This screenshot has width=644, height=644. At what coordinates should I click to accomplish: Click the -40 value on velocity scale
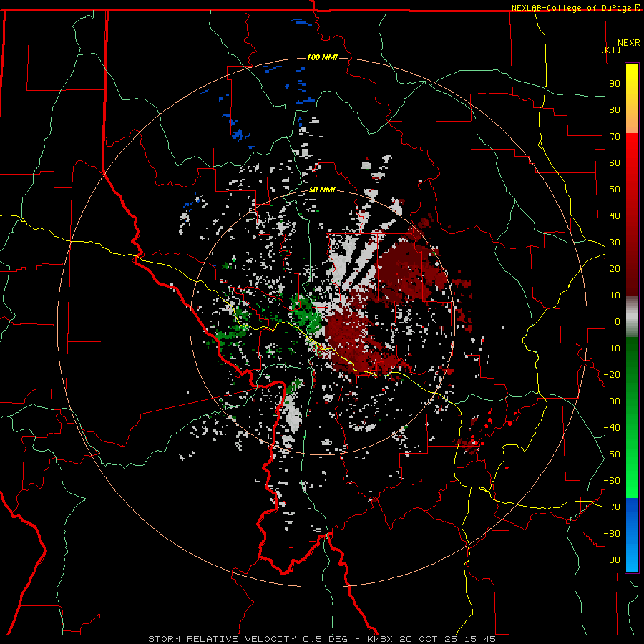point(612,428)
